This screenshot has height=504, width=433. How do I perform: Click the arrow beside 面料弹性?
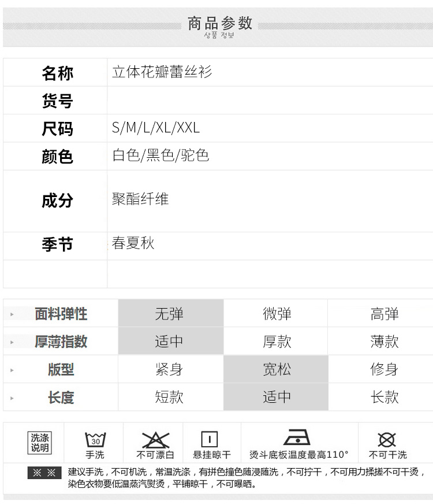click(12, 314)
